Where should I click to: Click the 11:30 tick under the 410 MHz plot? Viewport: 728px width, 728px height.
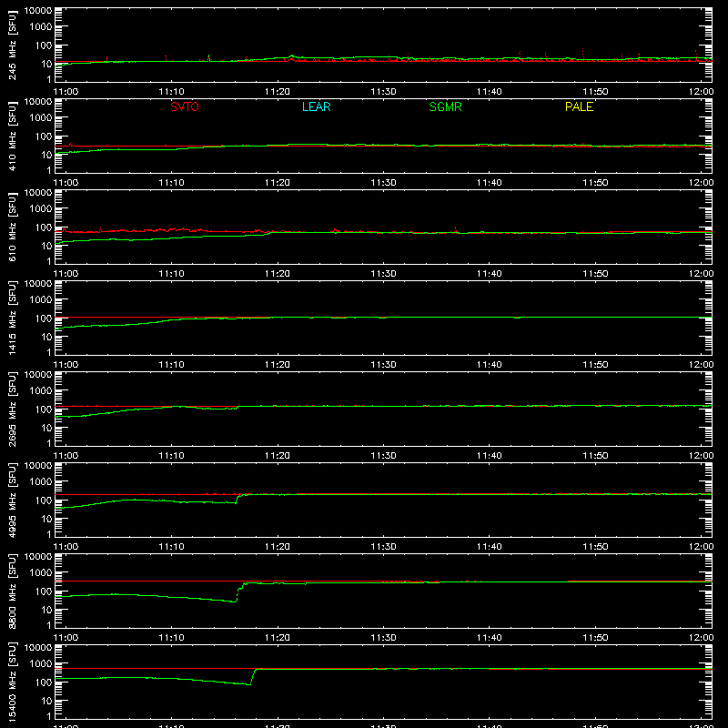click(x=383, y=183)
